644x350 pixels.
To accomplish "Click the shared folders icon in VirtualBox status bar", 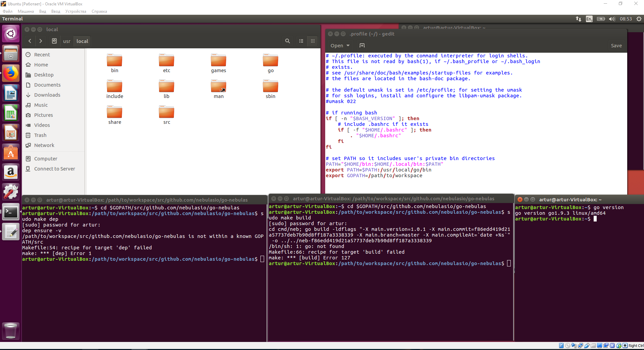I will click(593, 346).
